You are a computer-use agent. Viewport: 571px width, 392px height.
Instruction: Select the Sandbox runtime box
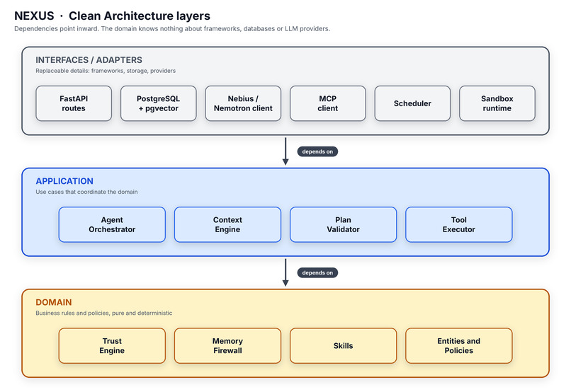point(497,103)
